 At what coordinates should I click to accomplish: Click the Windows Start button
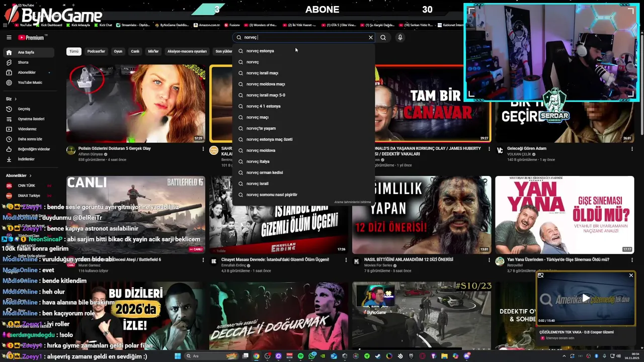[178, 356]
